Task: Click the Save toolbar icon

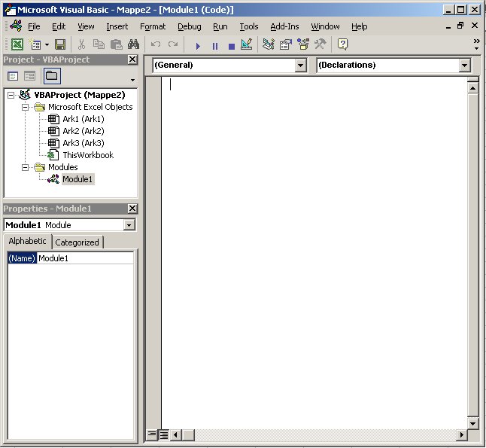Action: [59, 45]
